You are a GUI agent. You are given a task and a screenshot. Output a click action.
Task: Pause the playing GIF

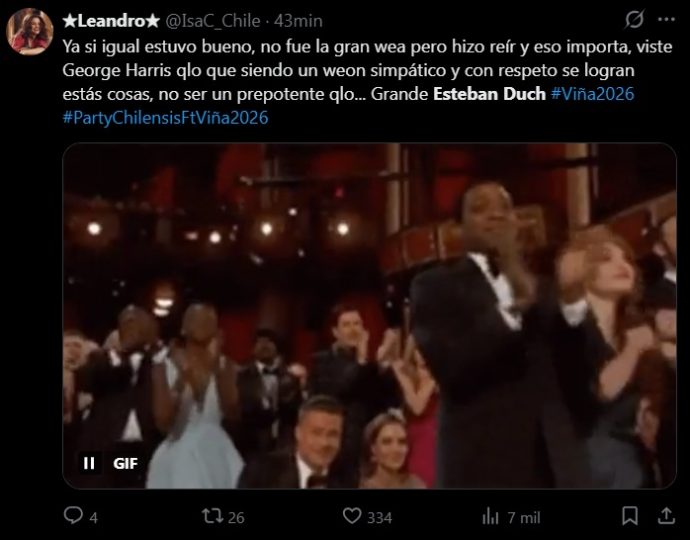point(89,463)
